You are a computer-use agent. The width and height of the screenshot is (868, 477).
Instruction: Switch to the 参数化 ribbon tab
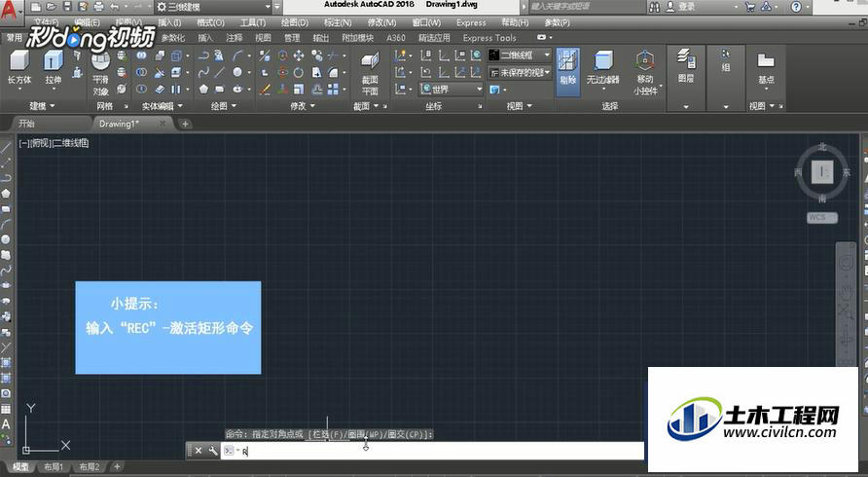click(173, 38)
